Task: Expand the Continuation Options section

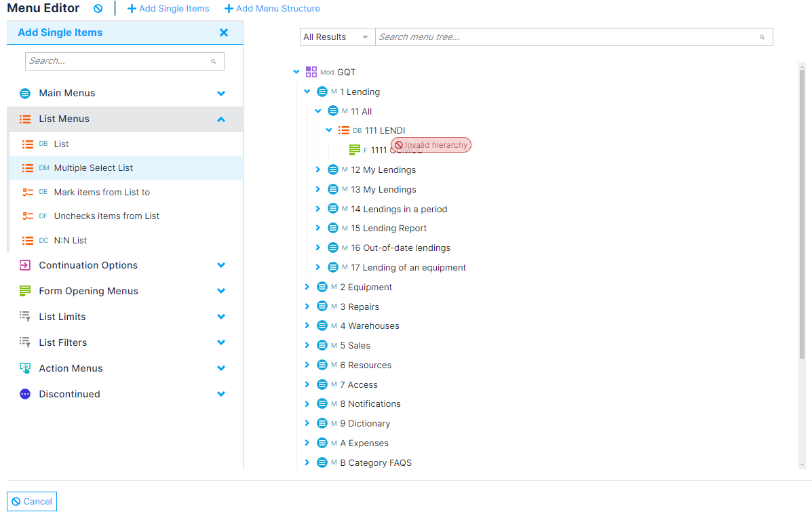Action: [221, 265]
